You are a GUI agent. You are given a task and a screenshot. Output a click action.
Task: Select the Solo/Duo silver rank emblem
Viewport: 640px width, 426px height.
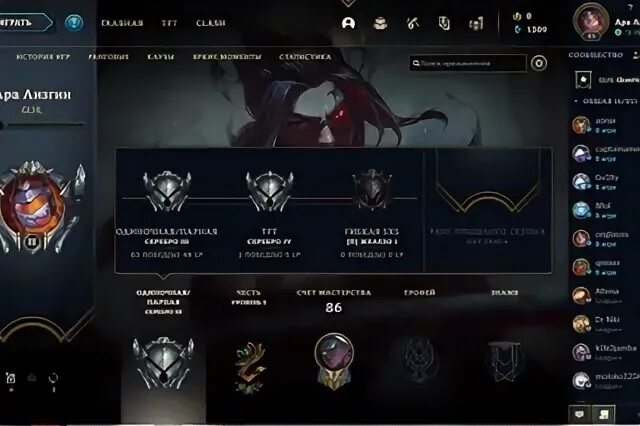pyautogui.click(x=167, y=191)
